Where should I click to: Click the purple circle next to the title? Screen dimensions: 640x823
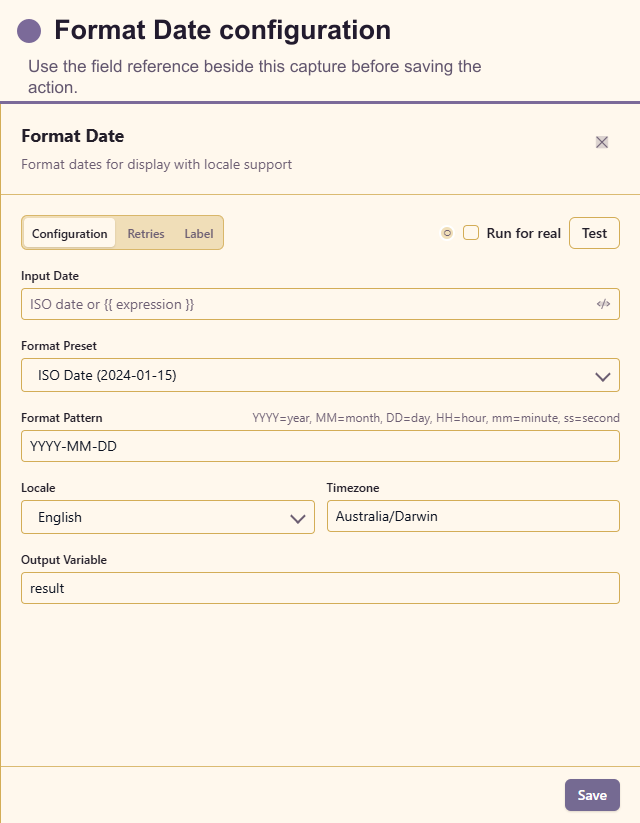pyautogui.click(x=29, y=31)
